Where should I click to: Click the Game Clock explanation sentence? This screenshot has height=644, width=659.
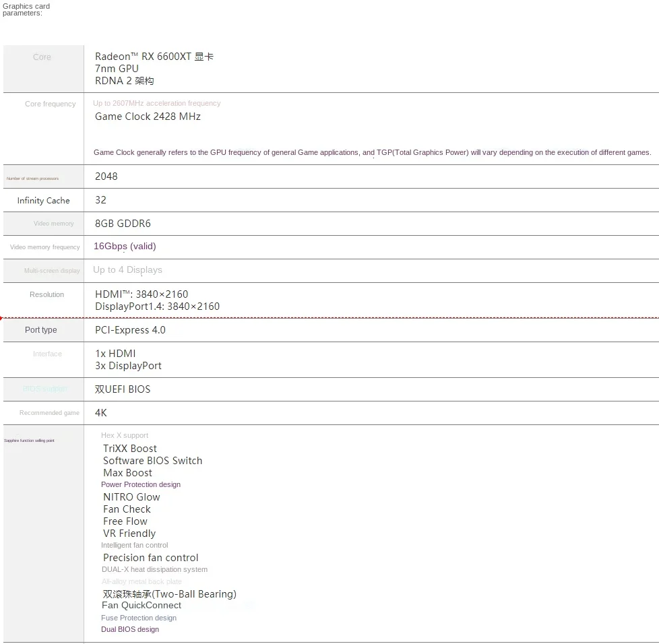coord(372,152)
